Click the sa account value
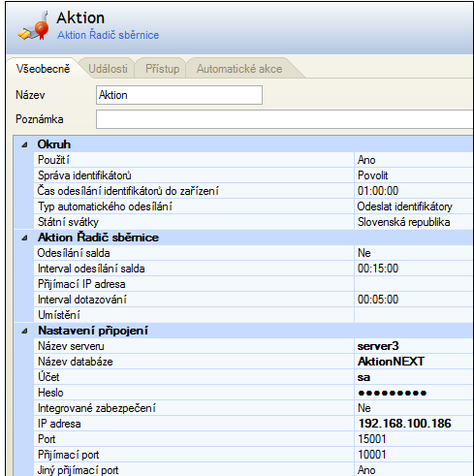The height and width of the screenshot is (476, 474). click(x=363, y=377)
